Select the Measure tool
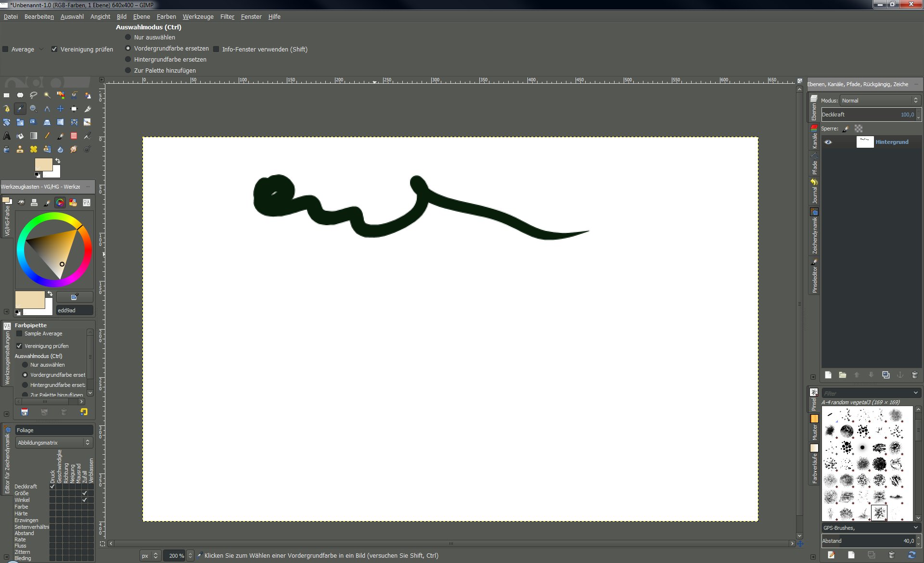 pos(47,109)
